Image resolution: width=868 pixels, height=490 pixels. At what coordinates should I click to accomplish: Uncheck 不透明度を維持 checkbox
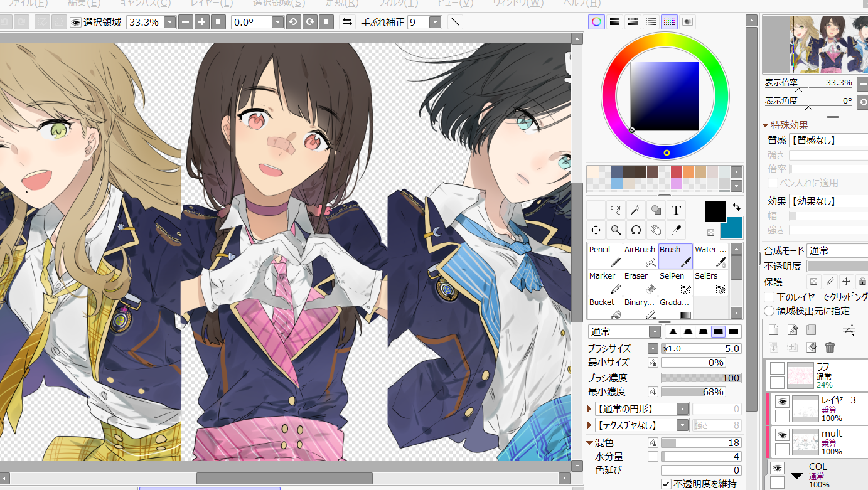tap(666, 484)
